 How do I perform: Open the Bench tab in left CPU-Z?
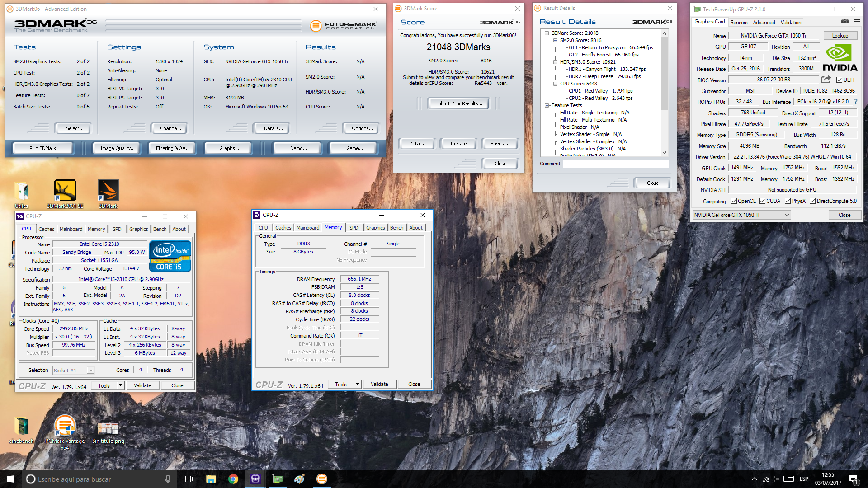(x=160, y=229)
